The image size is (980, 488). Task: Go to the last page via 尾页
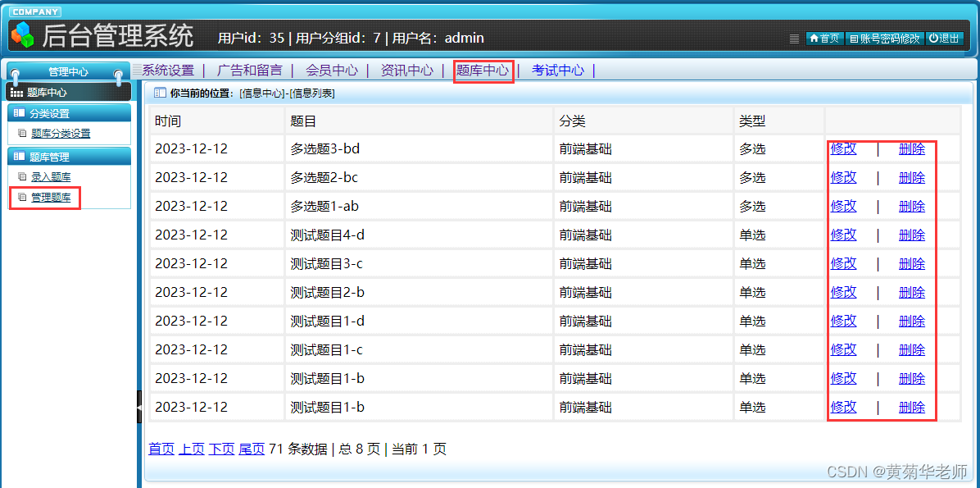pos(251,449)
